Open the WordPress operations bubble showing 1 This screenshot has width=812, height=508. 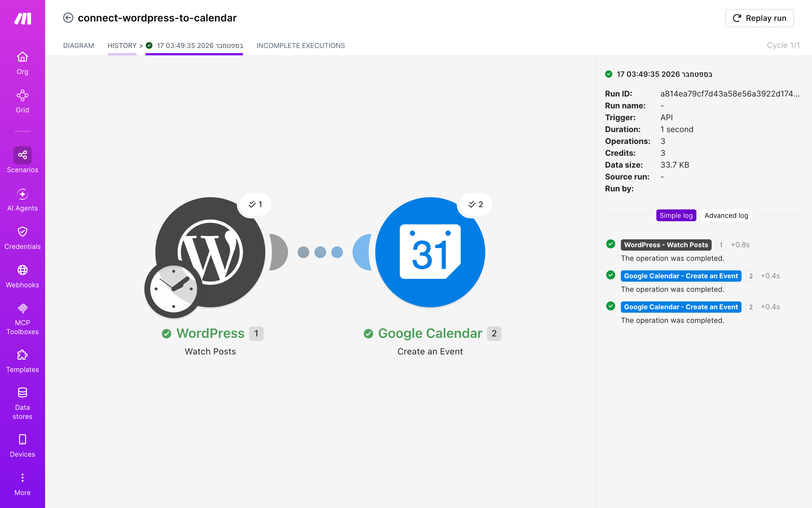(x=255, y=204)
